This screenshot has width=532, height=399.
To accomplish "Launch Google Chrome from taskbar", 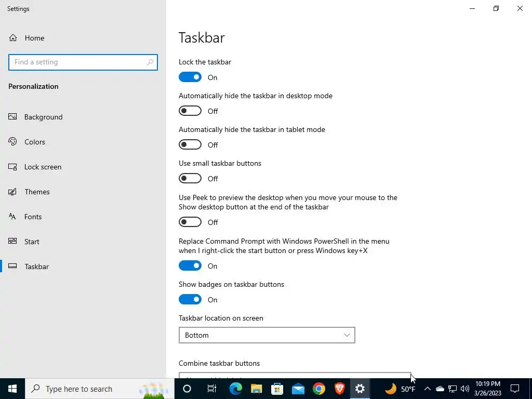I will click(319, 389).
